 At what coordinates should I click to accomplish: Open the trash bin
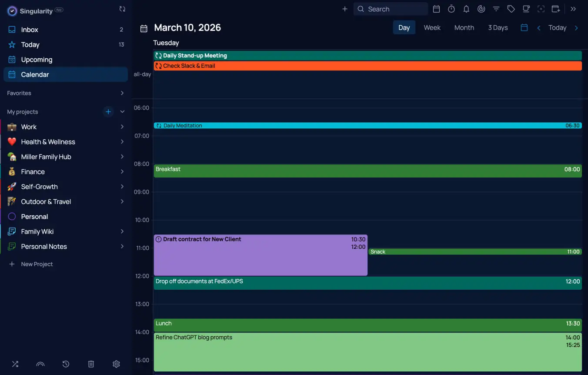[91, 364]
